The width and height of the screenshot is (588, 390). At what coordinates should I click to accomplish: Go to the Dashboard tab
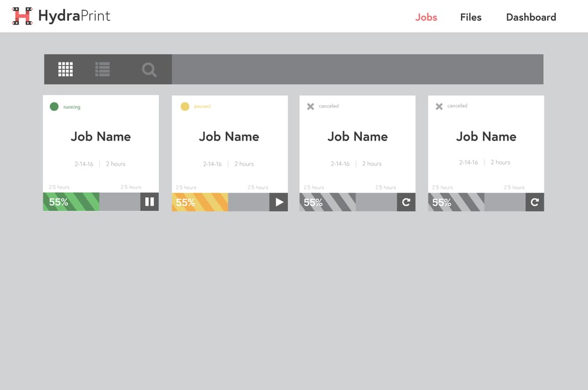(531, 17)
